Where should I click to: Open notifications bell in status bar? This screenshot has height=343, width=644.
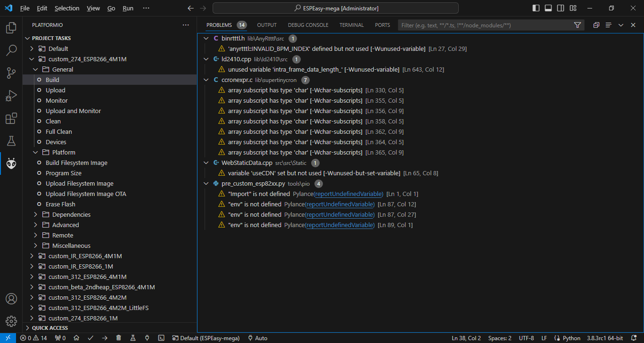pyautogui.click(x=634, y=338)
